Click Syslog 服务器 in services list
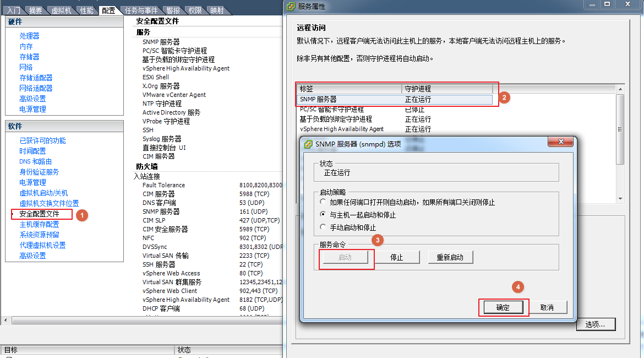The image size is (644, 358). pyautogui.click(x=162, y=139)
